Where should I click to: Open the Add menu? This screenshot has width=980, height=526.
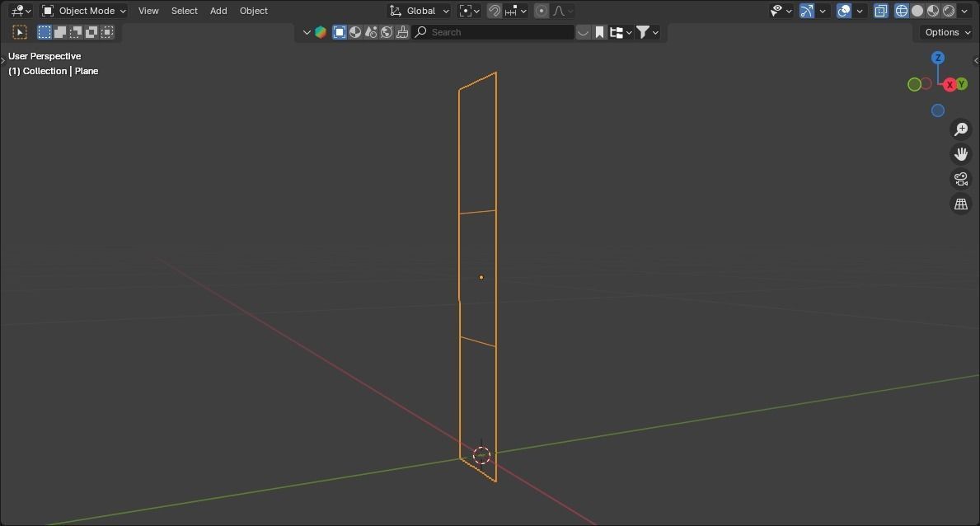[218, 11]
